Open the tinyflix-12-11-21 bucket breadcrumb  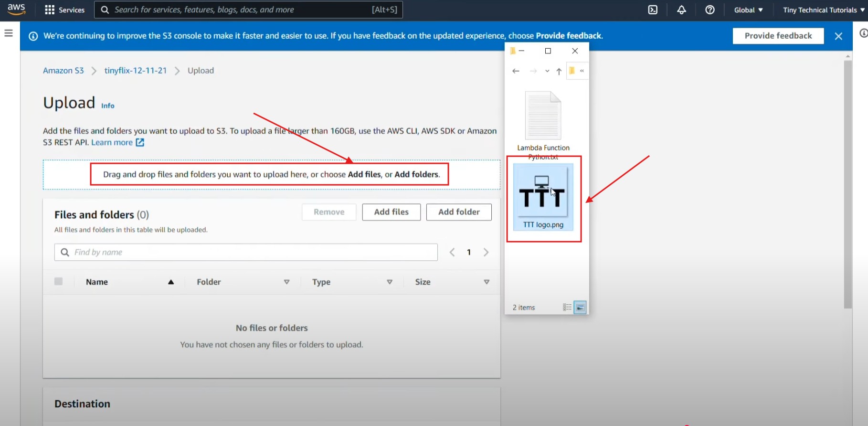tap(136, 71)
